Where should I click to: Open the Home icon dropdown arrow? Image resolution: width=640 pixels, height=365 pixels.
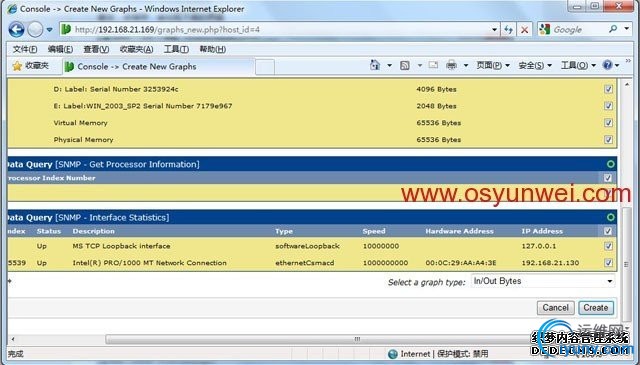point(389,65)
